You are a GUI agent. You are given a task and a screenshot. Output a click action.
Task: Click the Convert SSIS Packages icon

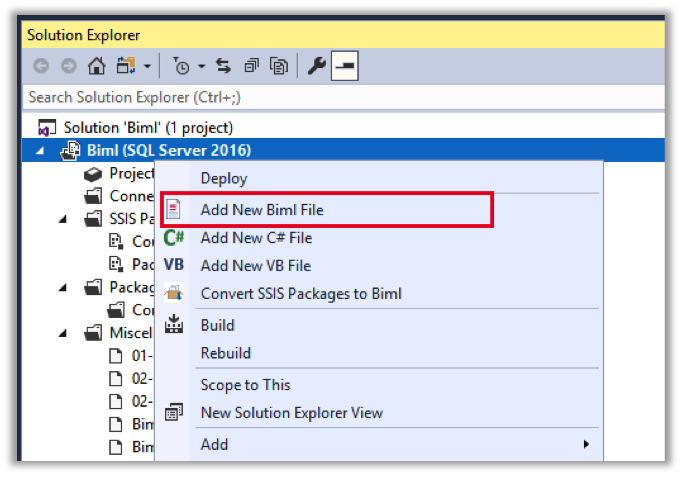coord(174,293)
